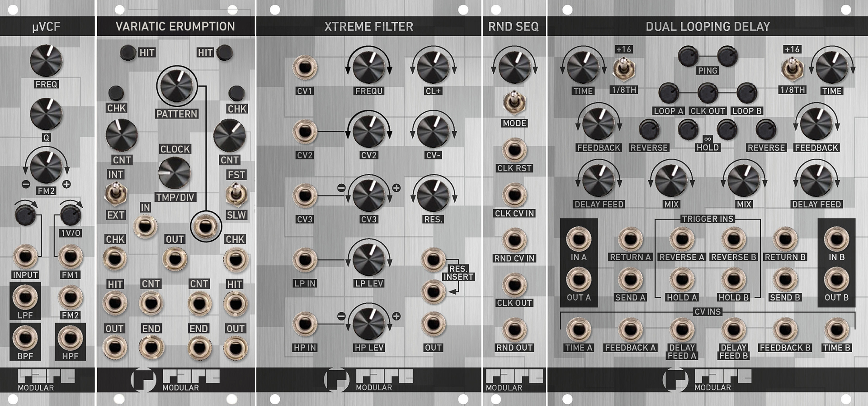
Task: Click the CV1 jack on Xtreme Filter
Action: [305, 67]
